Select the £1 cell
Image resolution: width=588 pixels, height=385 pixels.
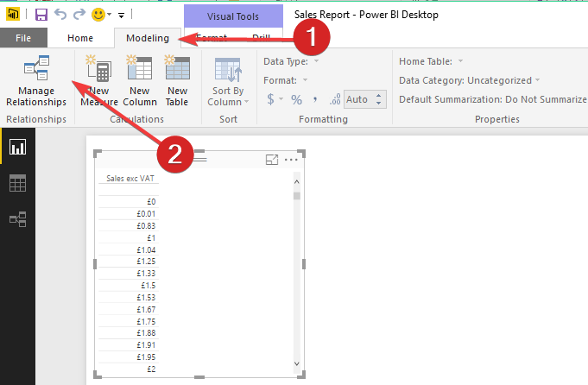pos(151,237)
